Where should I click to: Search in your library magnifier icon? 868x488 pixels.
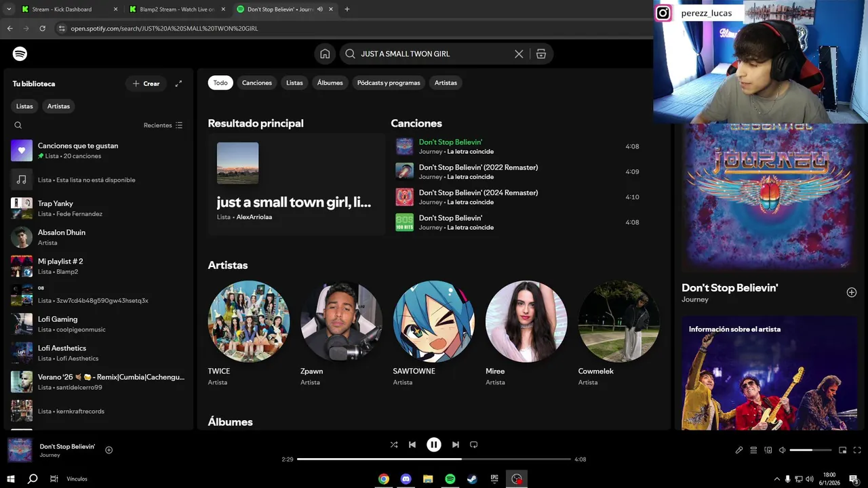18,125
